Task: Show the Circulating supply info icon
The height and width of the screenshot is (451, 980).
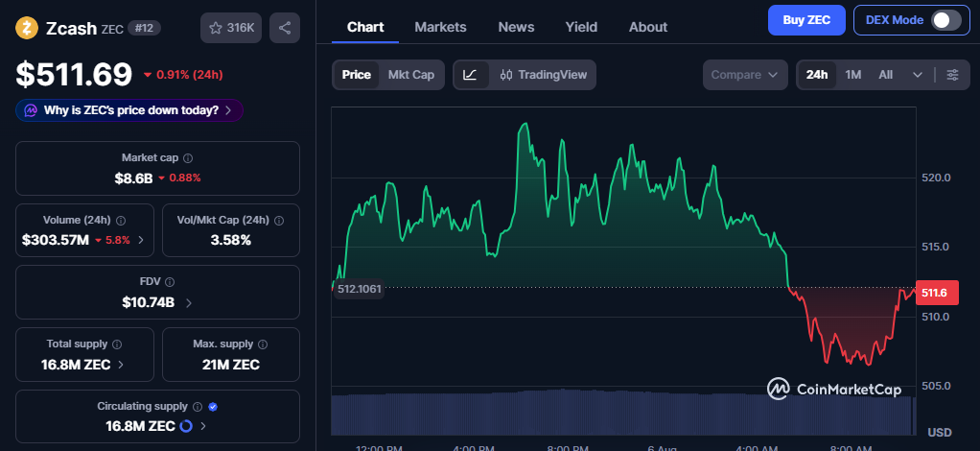Action: point(198,407)
